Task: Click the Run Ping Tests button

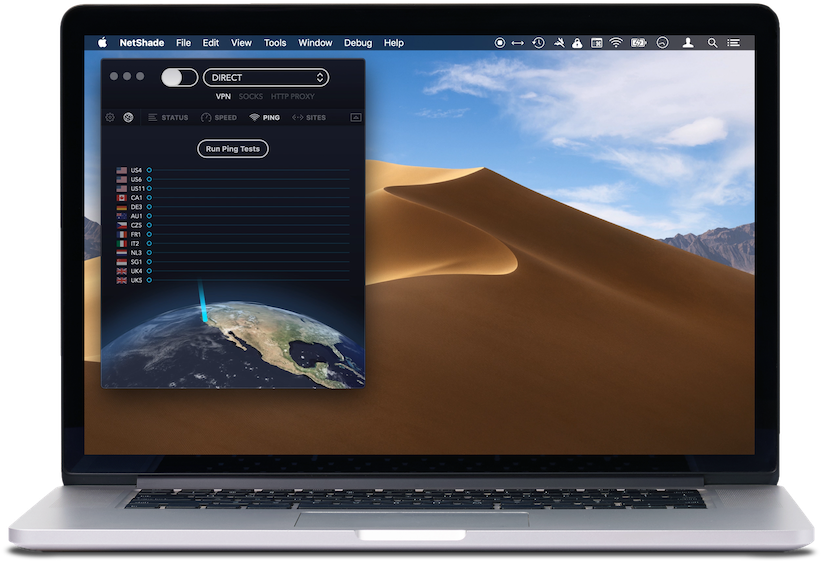Action: 232,149
